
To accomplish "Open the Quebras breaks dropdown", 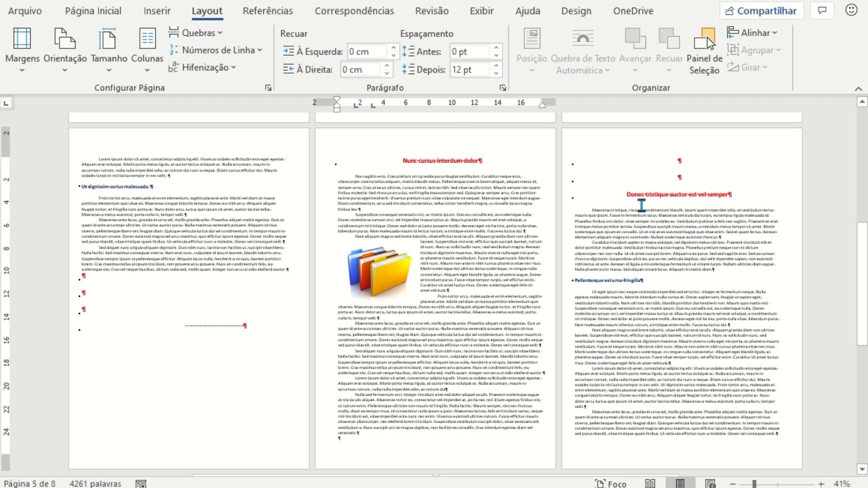I will (195, 33).
